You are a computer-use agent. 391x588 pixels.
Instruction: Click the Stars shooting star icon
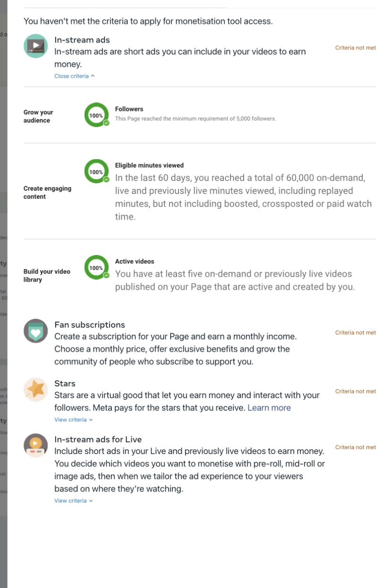click(x=36, y=390)
